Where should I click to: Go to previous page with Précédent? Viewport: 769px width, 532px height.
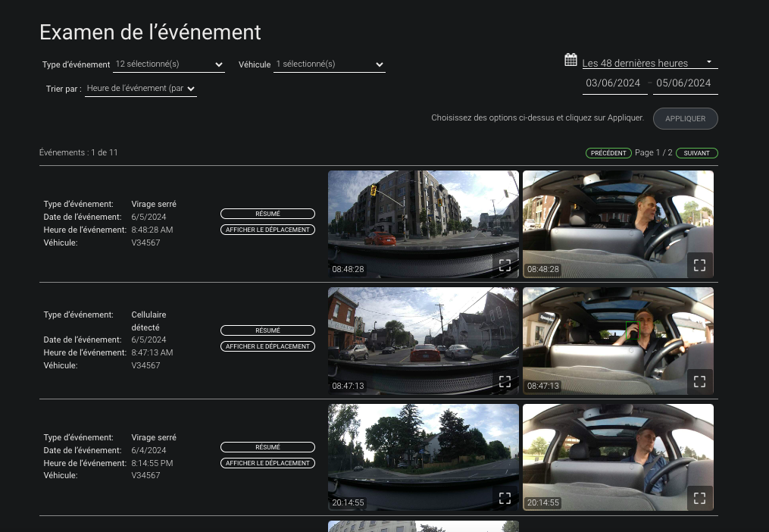[608, 153]
